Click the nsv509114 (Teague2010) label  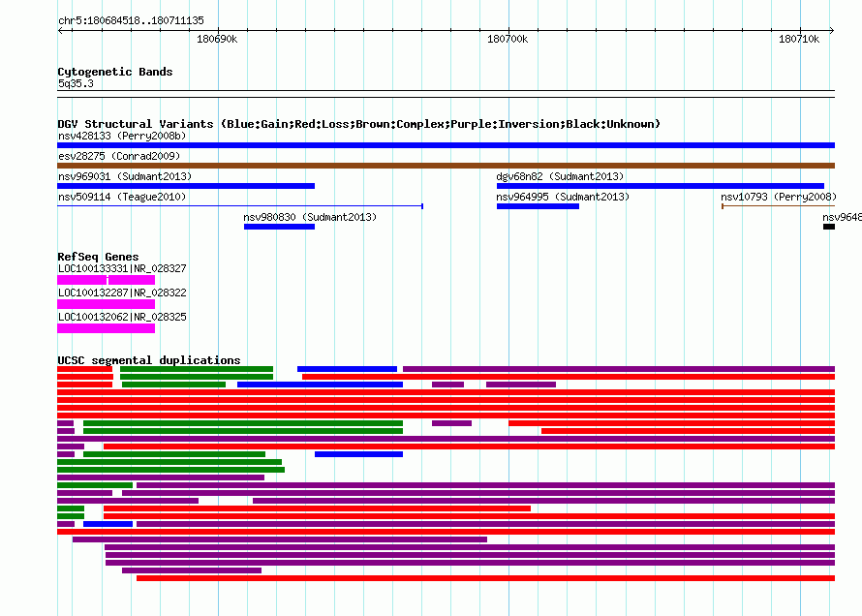[122, 197]
